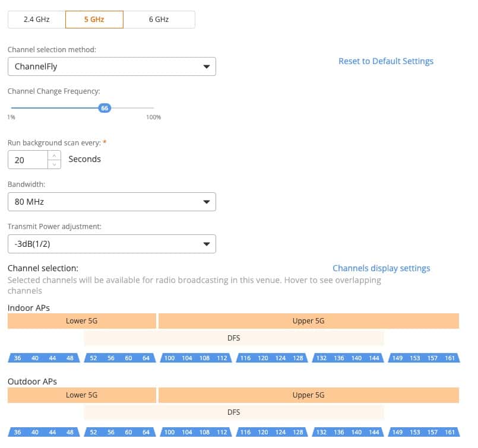This screenshot has width=478, height=448.
Task: Toggle channel 132 for Outdoor APs
Action: click(x=321, y=432)
